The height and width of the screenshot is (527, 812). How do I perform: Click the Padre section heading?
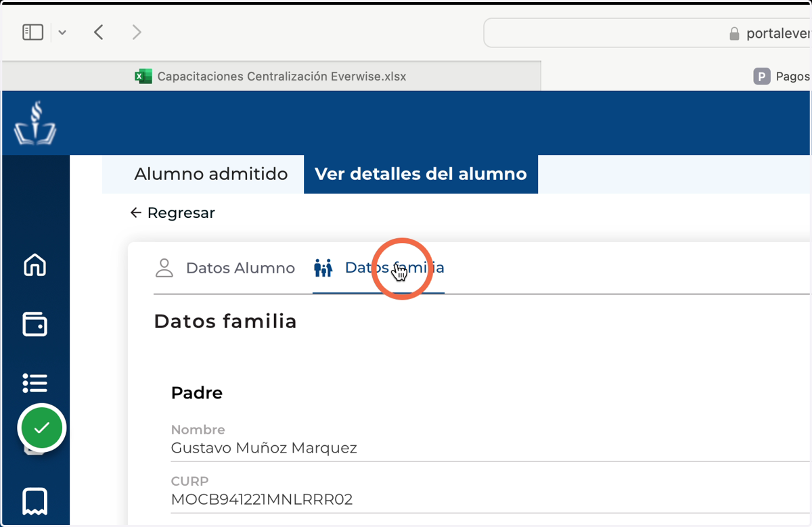tap(197, 392)
